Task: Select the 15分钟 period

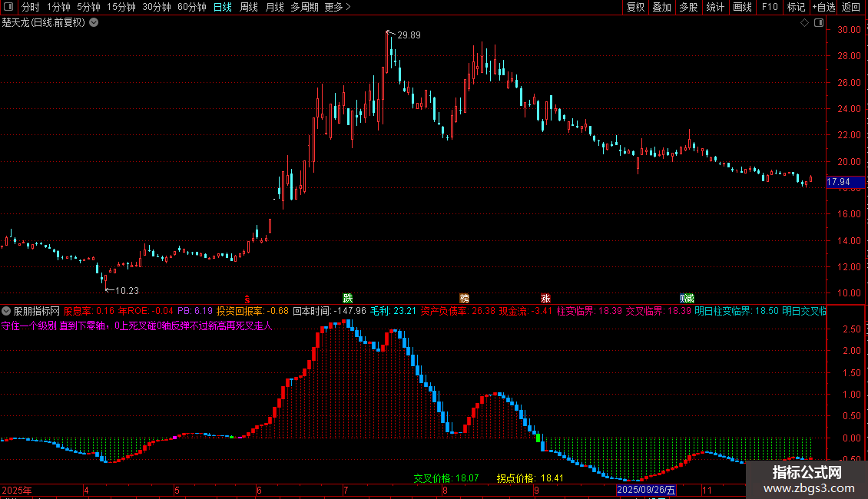Action: [121, 7]
